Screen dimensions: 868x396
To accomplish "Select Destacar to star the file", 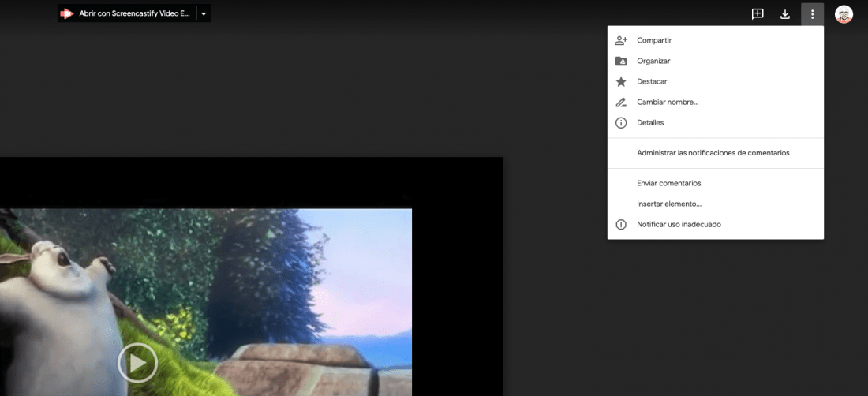I will point(715,81).
